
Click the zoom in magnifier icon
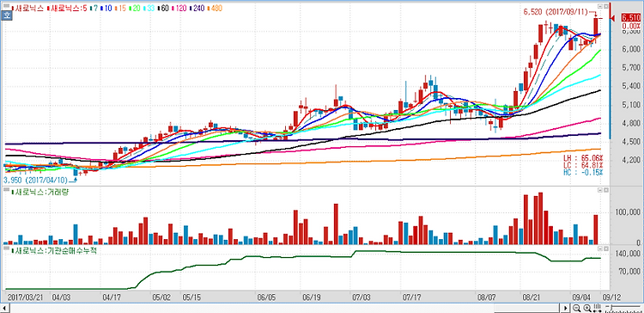(x=587, y=308)
